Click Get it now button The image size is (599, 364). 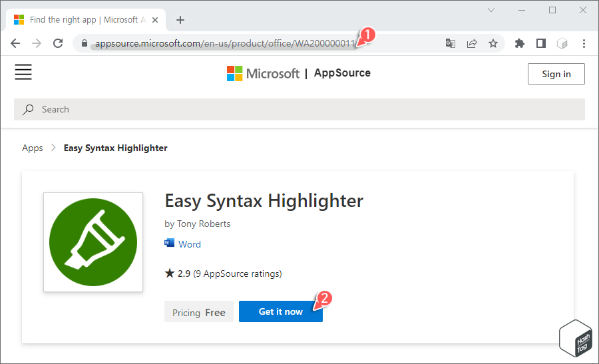(x=281, y=311)
